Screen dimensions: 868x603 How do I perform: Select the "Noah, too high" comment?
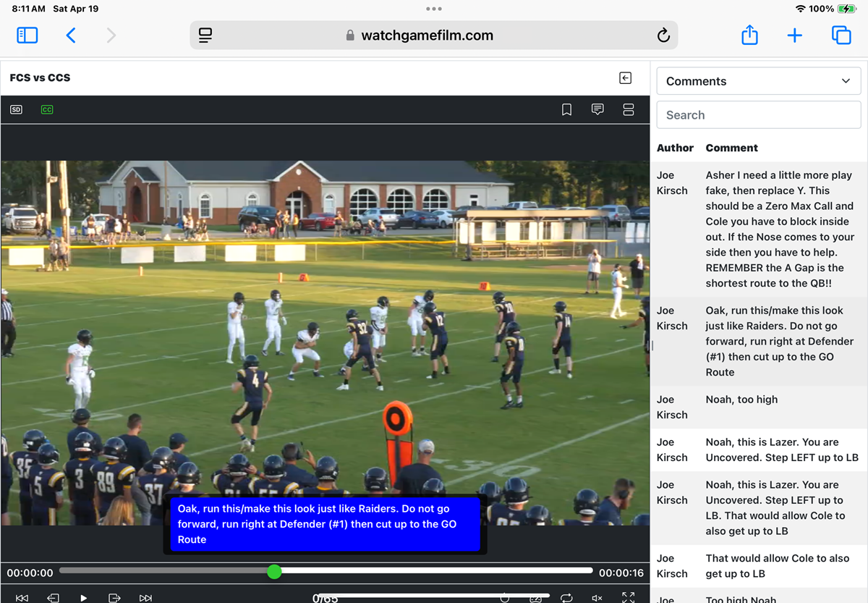[741, 400]
